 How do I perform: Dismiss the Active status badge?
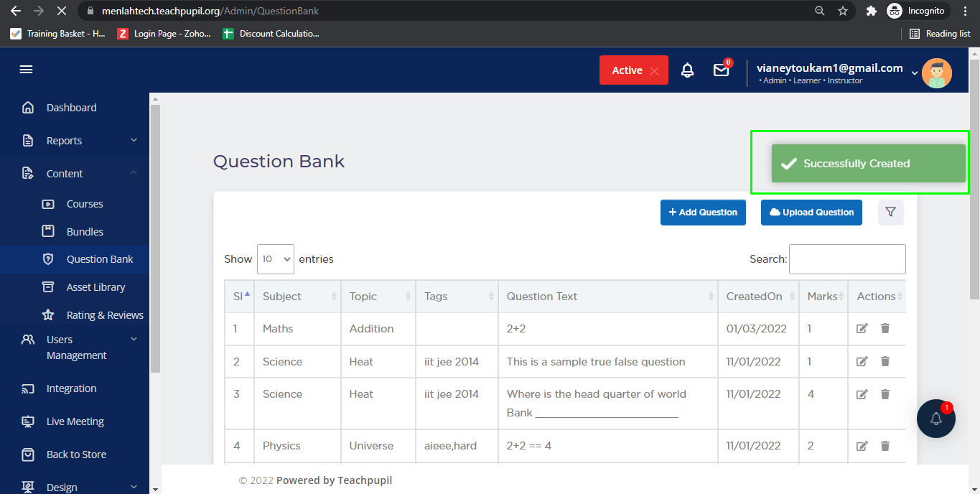pos(653,70)
